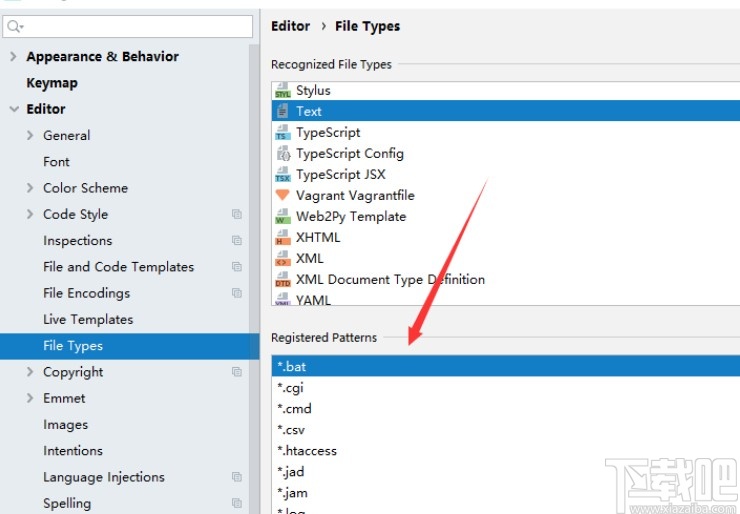Click the XHTML file type icon
Viewport: 740px width, 514px height.
(282, 238)
